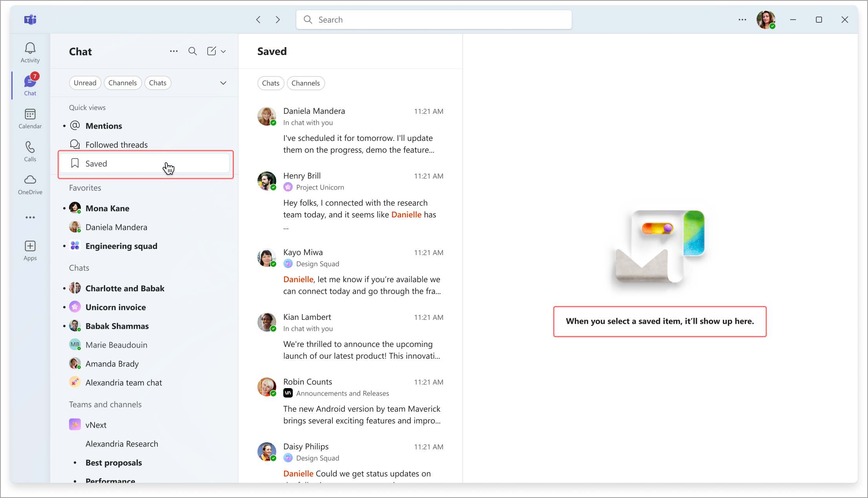The image size is (868, 498).
Task: Click the Teams logo icon
Action: pos(30,20)
